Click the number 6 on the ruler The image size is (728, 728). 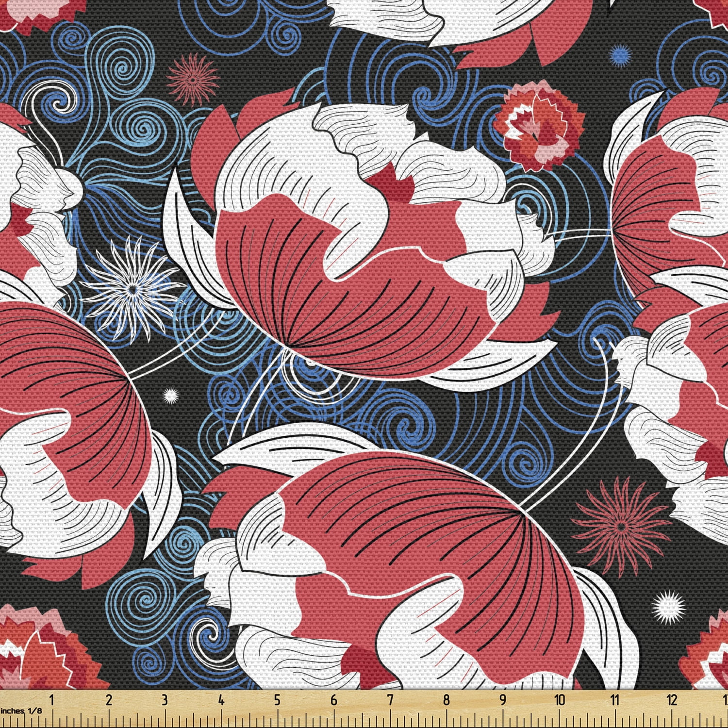pyautogui.click(x=333, y=699)
